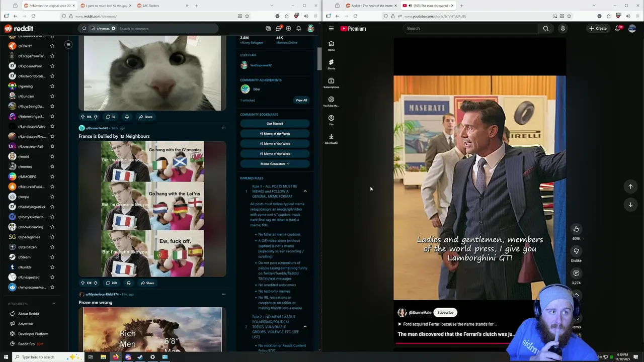This screenshot has width=644, height=362.
Task: Open Downloads in YouTube sidebar
Action: [x=331, y=139]
